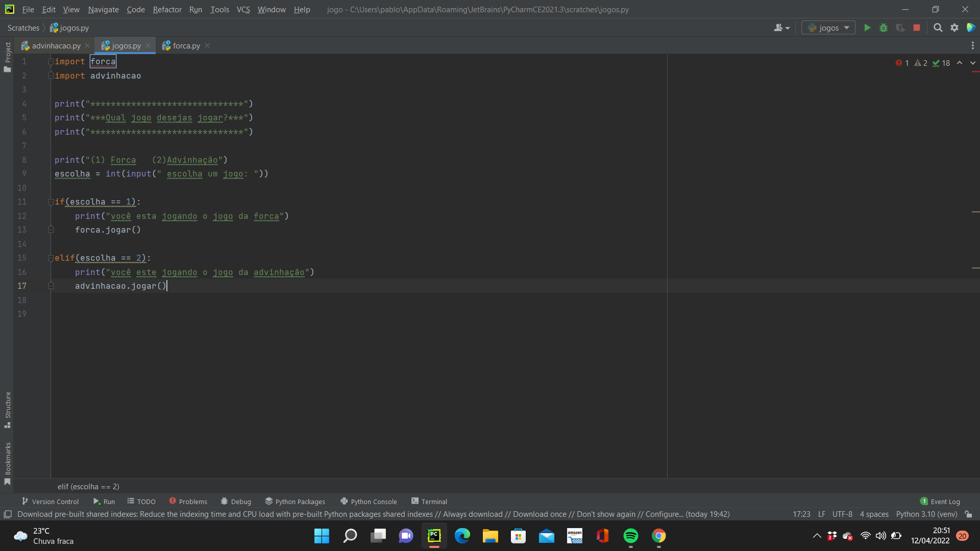Click the Run button to execute jogos.py

[x=868, y=28]
